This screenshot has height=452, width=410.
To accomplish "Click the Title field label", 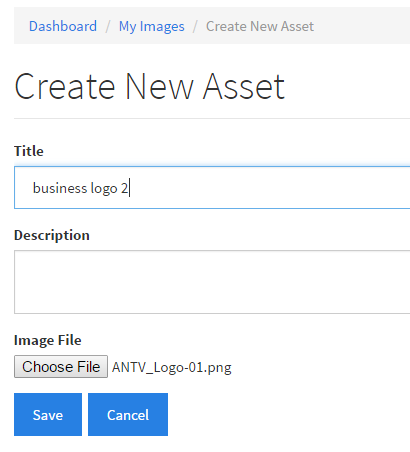I will (x=29, y=151).
